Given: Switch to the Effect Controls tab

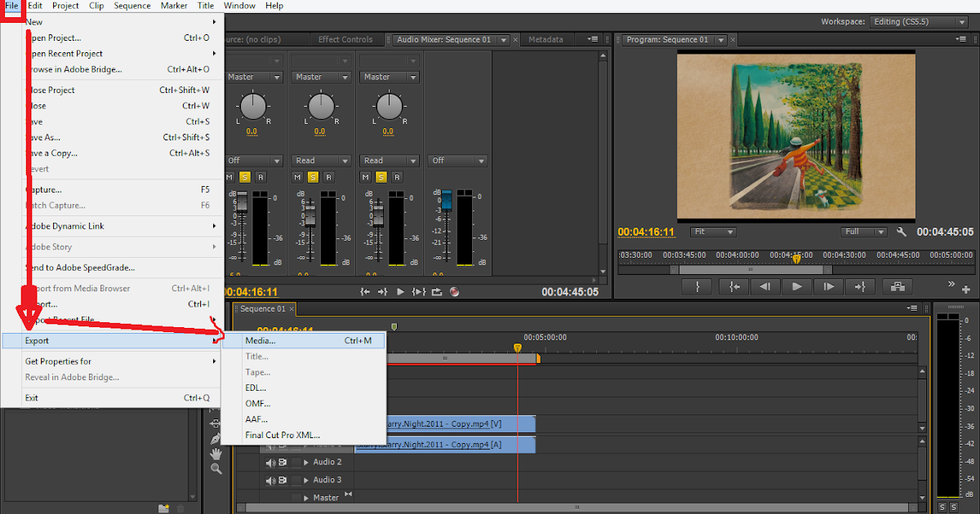Looking at the screenshot, I should click(345, 39).
